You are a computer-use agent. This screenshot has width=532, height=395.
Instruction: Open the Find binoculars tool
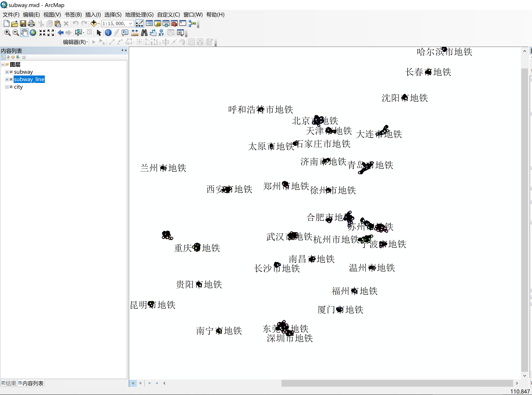(x=144, y=32)
